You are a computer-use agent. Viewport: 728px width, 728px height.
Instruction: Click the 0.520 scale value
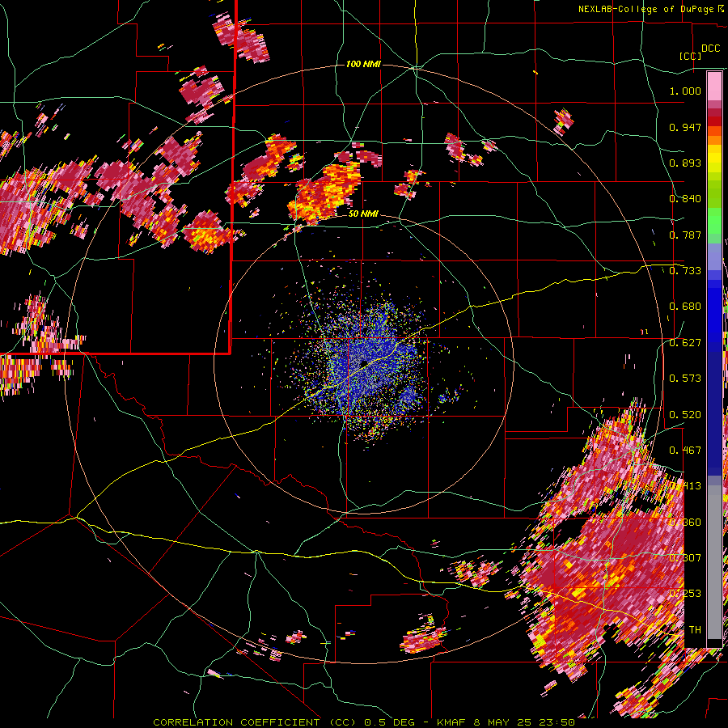tap(685, 415)
